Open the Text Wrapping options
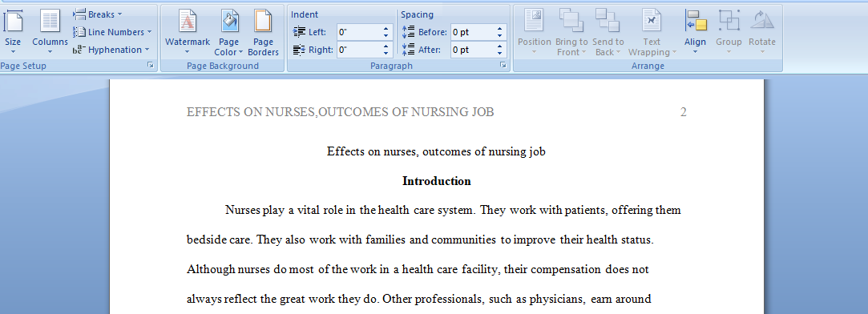 pyautogui.click(x=652, y=32)
